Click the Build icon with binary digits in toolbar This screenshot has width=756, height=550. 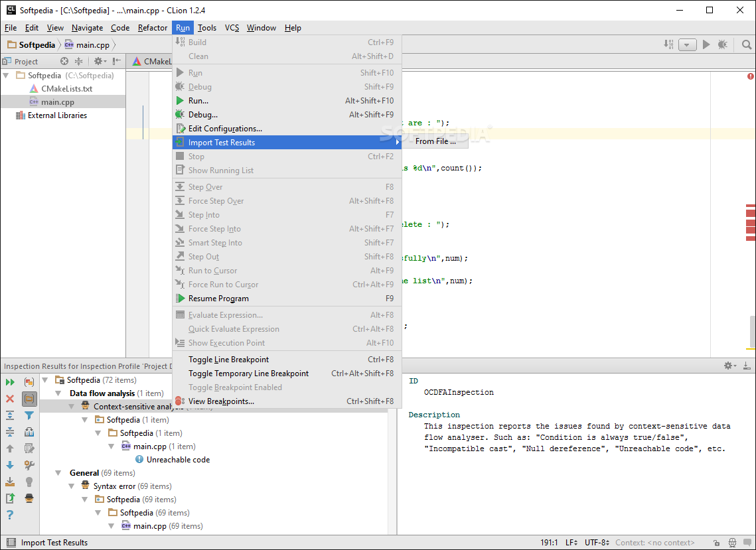668,44
